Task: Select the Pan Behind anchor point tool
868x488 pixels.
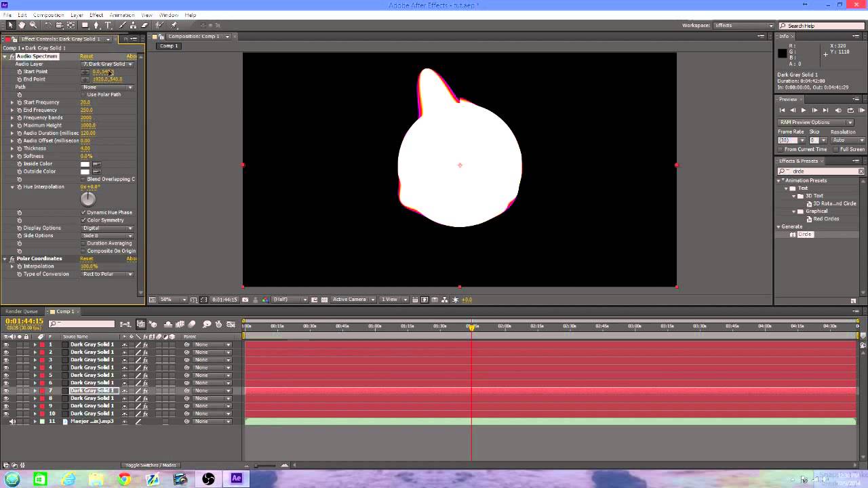Action: pos(71,25)
